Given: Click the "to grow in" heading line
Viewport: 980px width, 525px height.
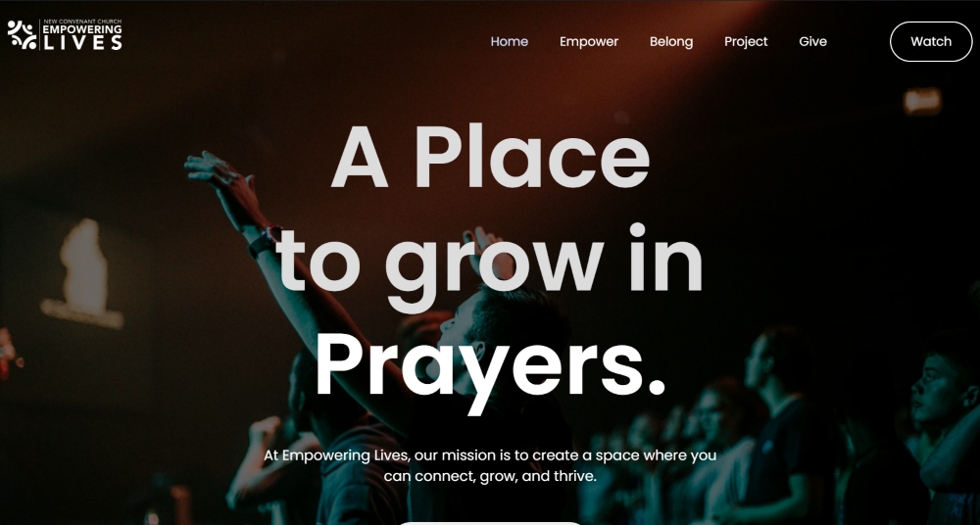Looking at the screenshot, I should [490, 262].
